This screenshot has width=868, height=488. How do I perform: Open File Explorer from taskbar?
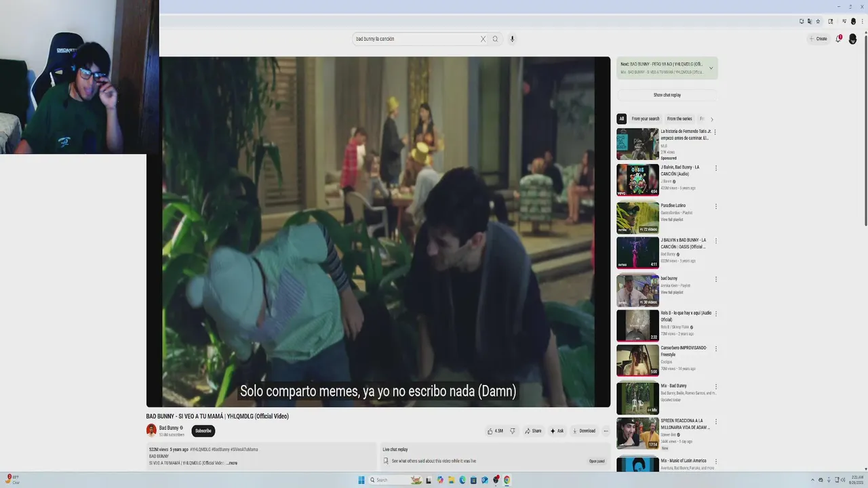coord(451,480)
